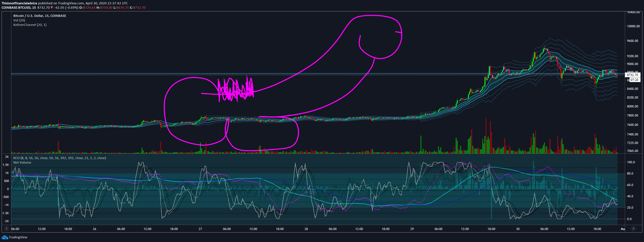Screen dimensions: 644x242
Task: Click the 7225.00 price axis label
Action: click(633, 143)
